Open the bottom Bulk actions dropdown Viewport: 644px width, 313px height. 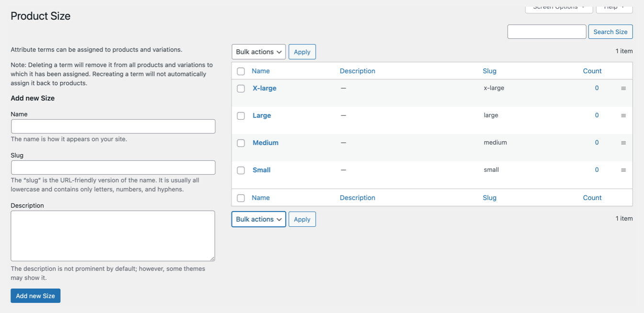[x=258, y=219]
